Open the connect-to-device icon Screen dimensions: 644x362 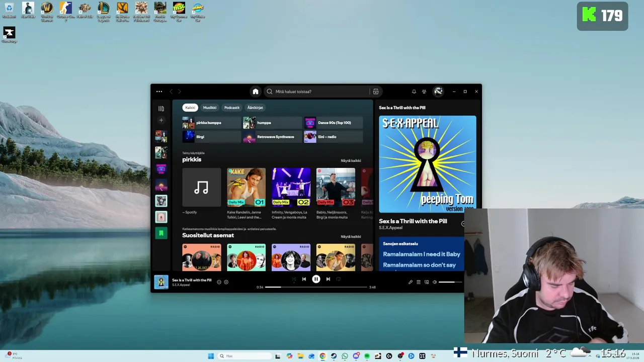pos(427,282)
